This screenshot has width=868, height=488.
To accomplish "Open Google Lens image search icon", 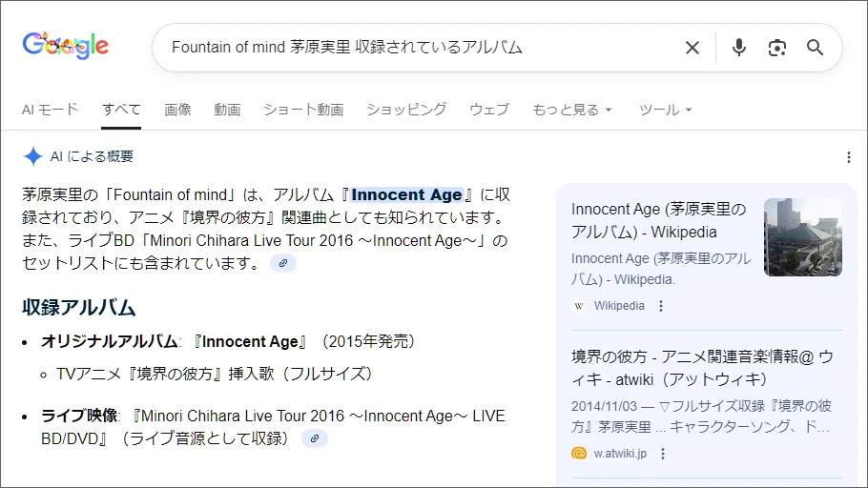I will click(x=777, y=48).
